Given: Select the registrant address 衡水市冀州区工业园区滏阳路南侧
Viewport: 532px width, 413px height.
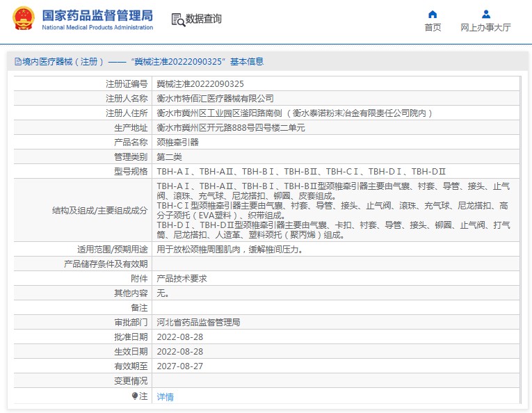Looking at the screenshot, I should pyautogui.click(x=219, y=113).
